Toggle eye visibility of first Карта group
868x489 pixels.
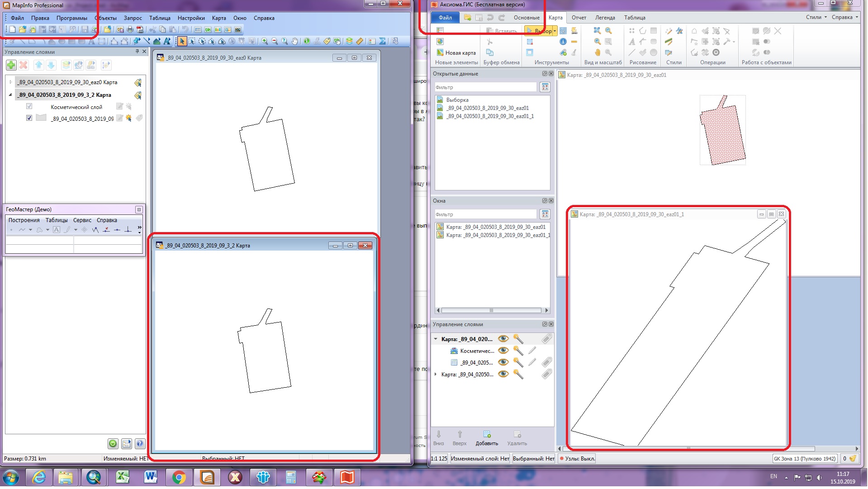[x=503, y=339]
